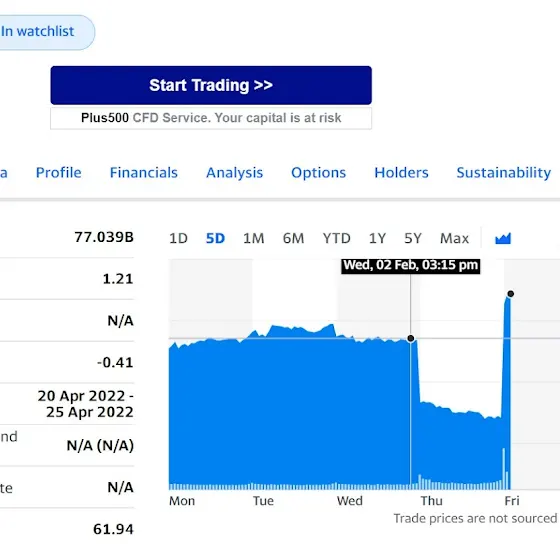Select the 5D chart range
Screen dimensions: 560x560
click(215, 238)
